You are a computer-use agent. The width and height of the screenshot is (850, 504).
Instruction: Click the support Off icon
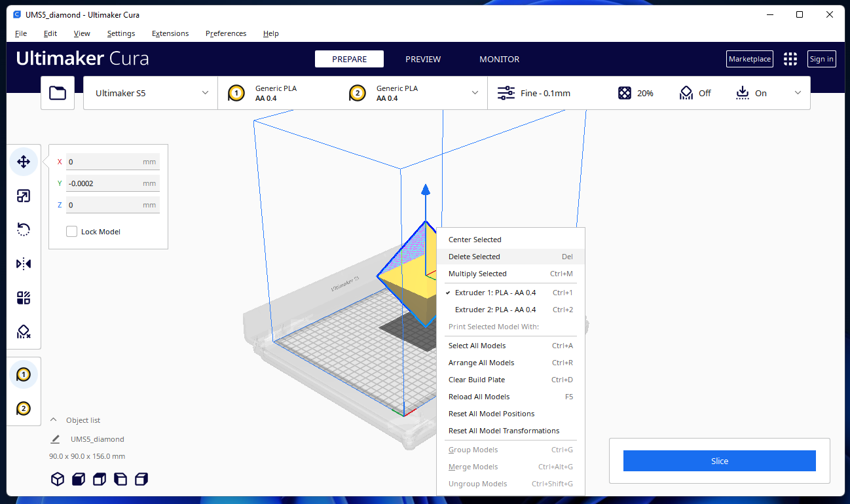pos(686,93)
